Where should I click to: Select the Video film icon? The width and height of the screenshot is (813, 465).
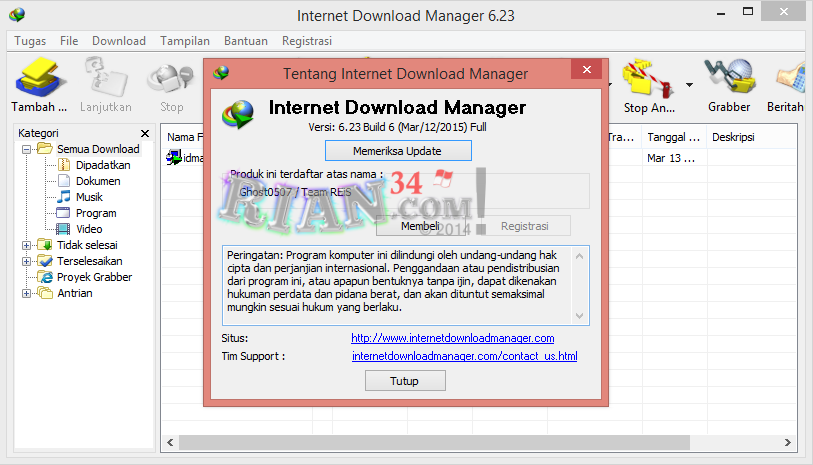tap(63, 229)
